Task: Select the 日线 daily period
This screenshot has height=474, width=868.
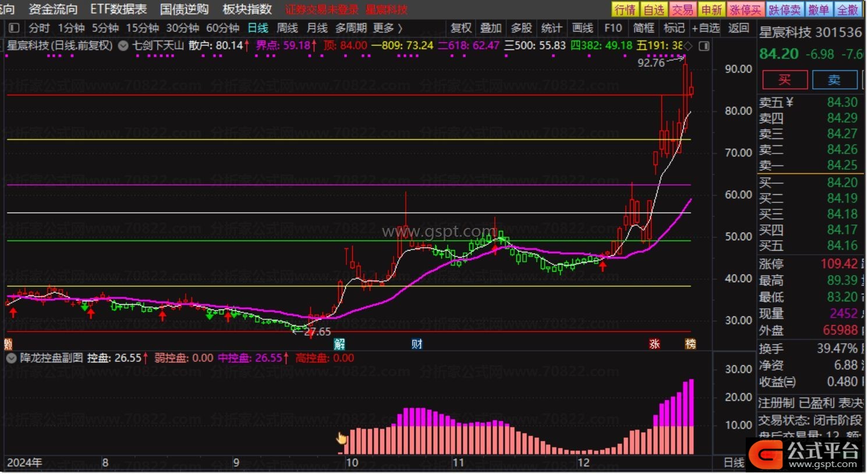Action: [258, 28]
